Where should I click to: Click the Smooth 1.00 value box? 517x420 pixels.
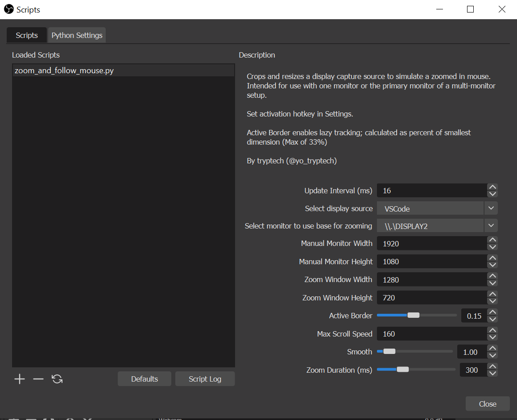pos(472,352)
